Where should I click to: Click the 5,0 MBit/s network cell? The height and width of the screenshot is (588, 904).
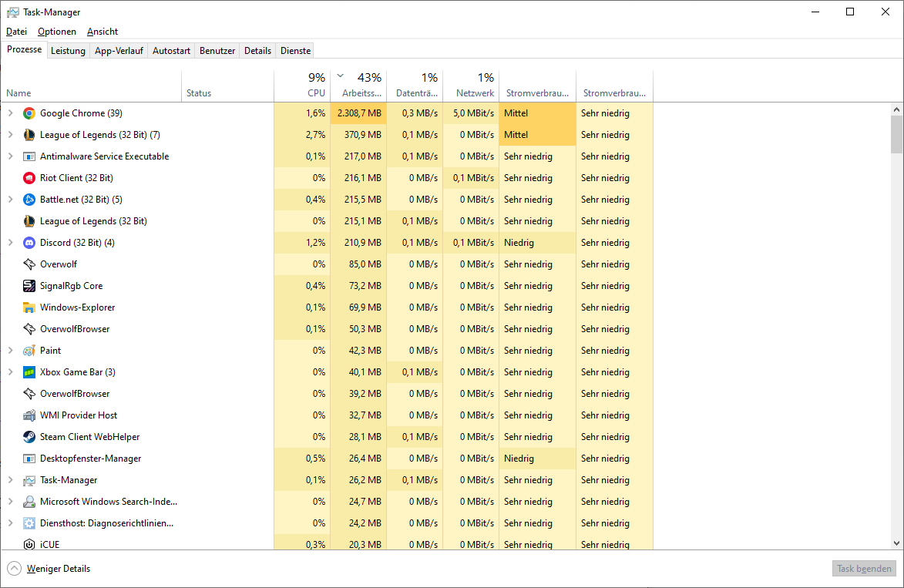[471, 113]
